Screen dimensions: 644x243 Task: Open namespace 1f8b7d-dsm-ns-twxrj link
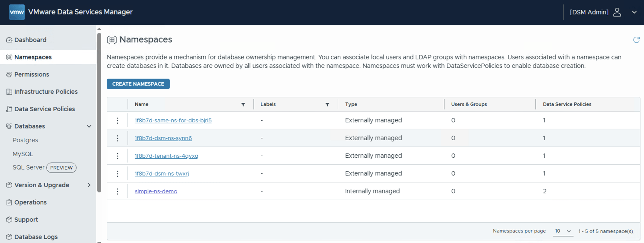pos(162,173)
